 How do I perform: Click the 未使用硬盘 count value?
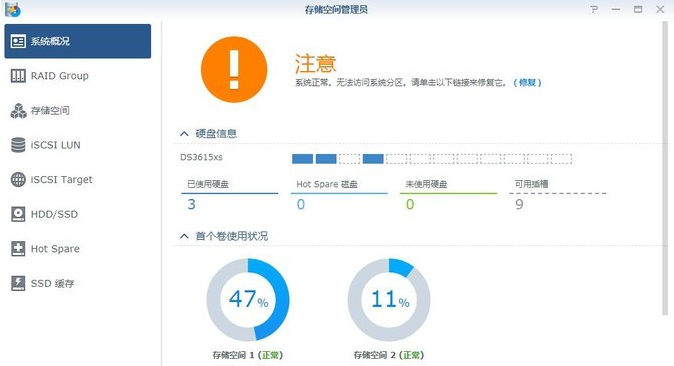(410, 204)
